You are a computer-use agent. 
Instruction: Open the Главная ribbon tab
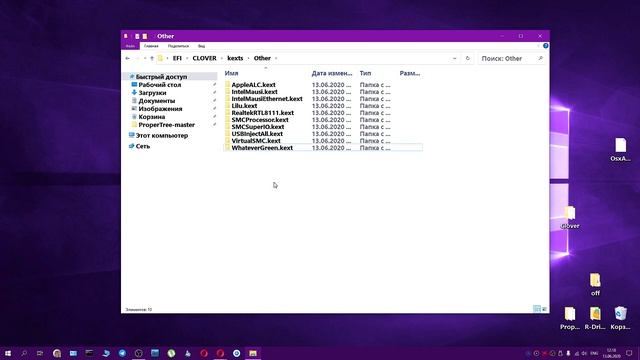151,46
